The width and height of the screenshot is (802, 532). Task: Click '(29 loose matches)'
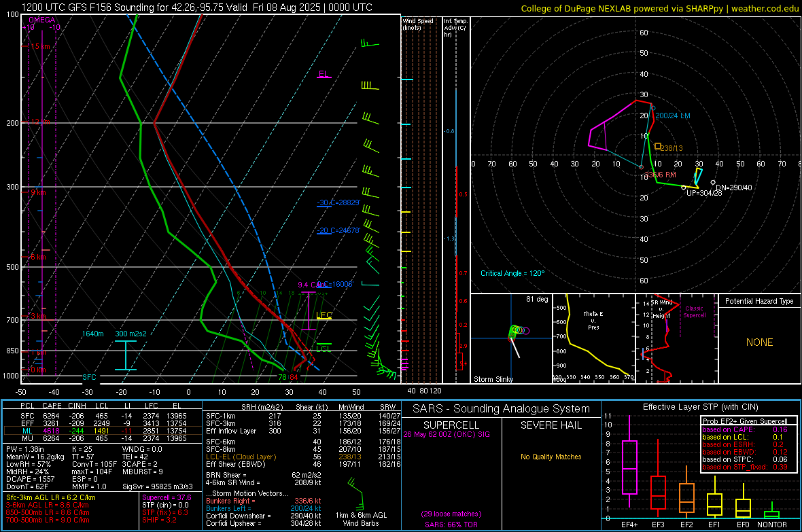[451, 514]
